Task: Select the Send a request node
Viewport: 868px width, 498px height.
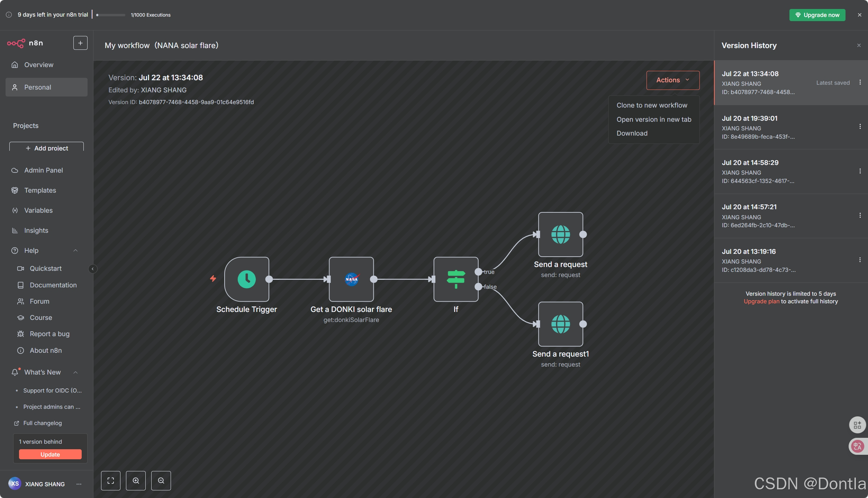Action: click(561, 234)
